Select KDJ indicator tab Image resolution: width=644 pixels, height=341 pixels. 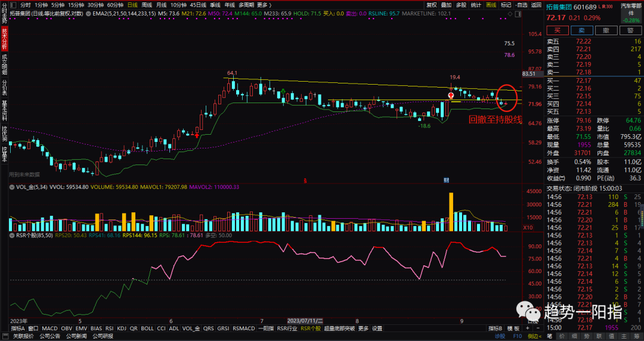click(x=122, y=328)
